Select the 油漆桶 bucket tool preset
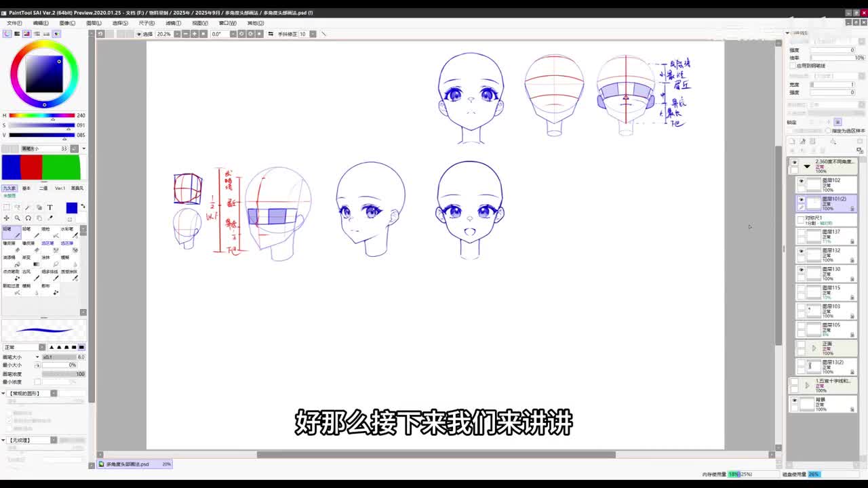868x488 pixels. (12, 261)
